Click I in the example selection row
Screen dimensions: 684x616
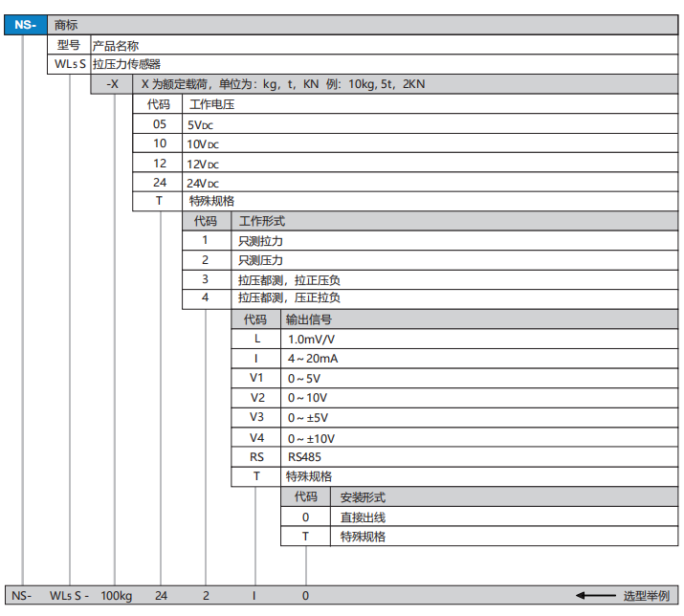point(254,596)
